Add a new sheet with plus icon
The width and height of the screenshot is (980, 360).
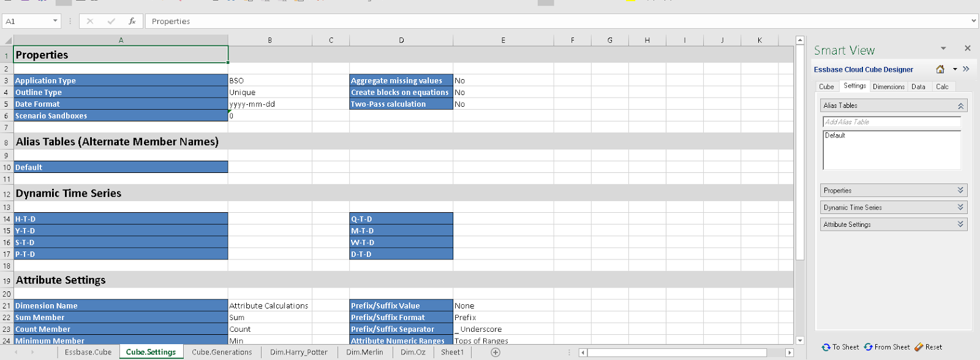pos(496,352)
